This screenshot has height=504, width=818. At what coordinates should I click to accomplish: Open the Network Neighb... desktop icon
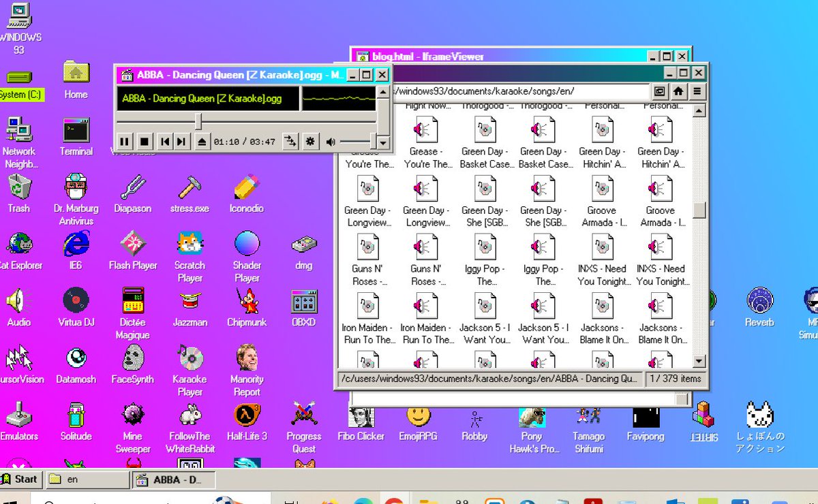coord(19,143)
